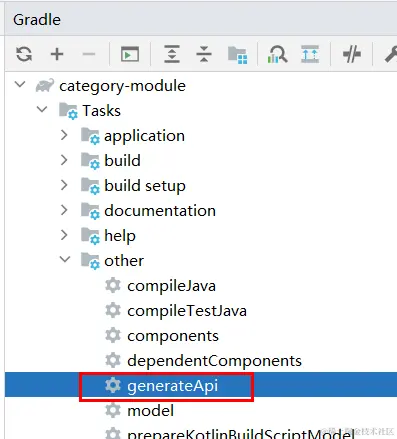Expand all tree nodes toolbar icon
The height and width of the screenshot is (439, 397).
172,54
